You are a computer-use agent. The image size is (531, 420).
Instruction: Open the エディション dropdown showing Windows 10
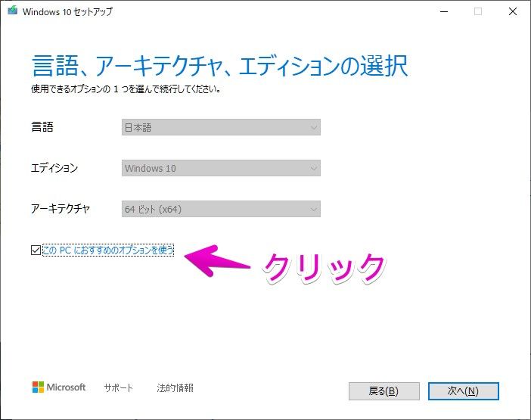pos(221,168)
